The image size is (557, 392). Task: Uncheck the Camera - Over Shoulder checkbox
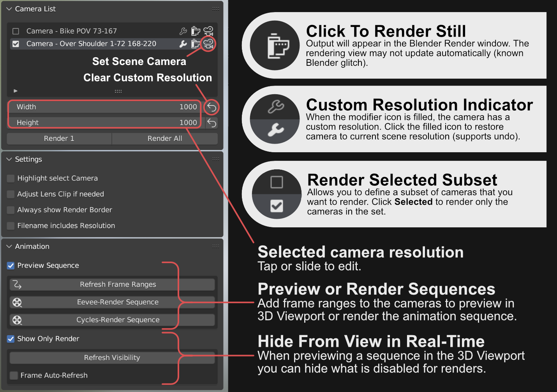click(16, 44)
